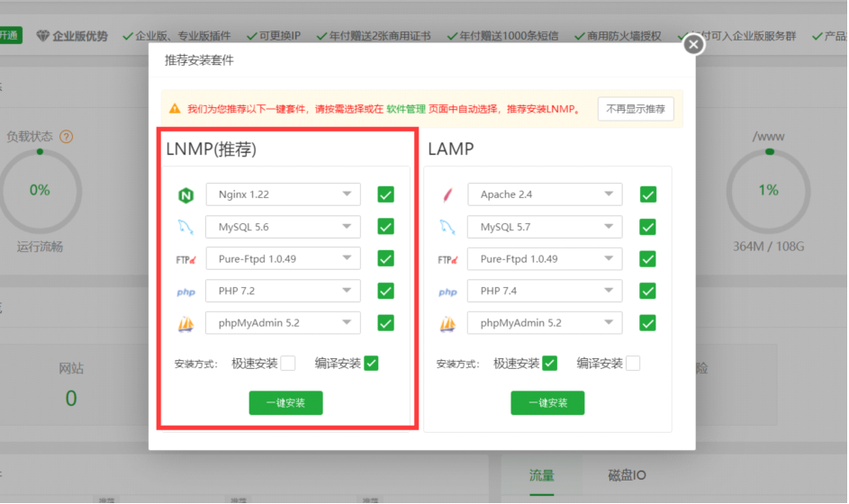The image size is (849, 504).
Task: Click the 网站 count 0
Action: click(x=71, y=399)
